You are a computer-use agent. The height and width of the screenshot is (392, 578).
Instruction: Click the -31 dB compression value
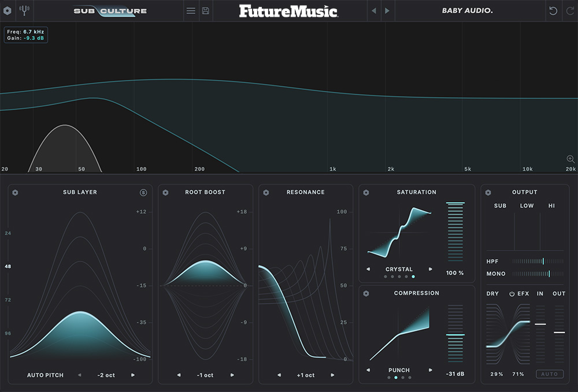pyautogui.click(x=455, y=374)
